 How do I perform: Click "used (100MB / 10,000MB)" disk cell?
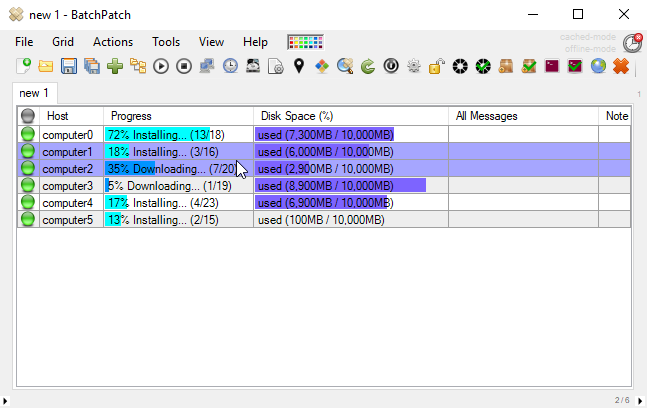(351, 219)
